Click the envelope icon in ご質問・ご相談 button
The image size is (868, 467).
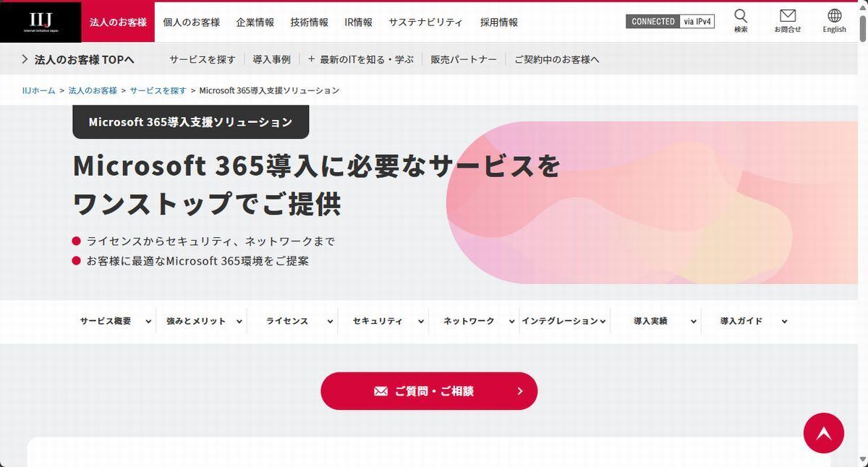380,391
